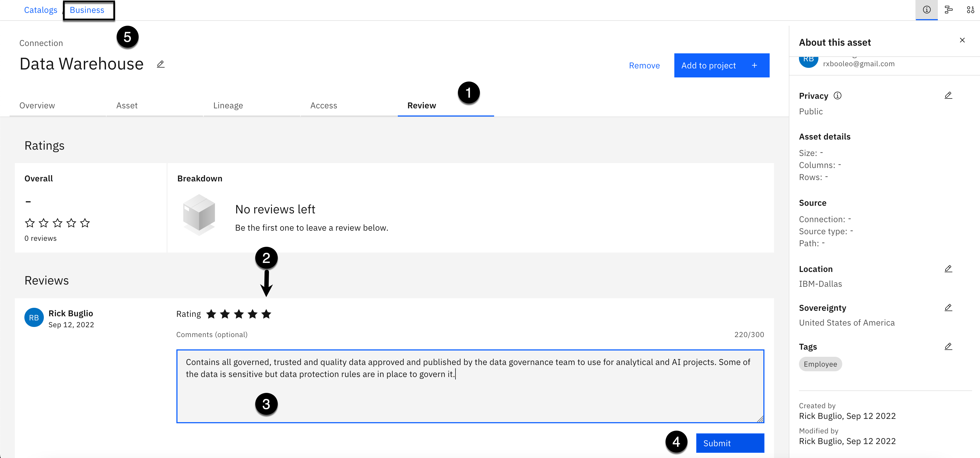Click the Privacy info tooltip icon
Image resolution: width=980 pixels, height=458 pixels.
click(837, 96)
